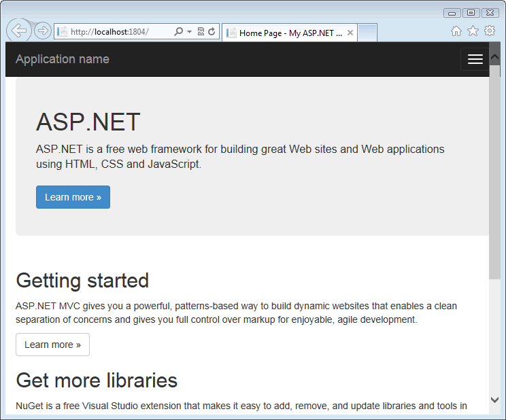Click the 'NuGet is a free Visual Studio' text
This screenshot has width=506, height=420.
pos(241,406)
